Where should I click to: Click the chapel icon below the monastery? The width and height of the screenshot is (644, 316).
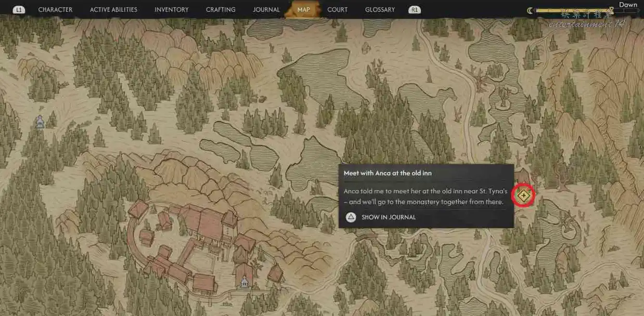(x=244, y=282)
